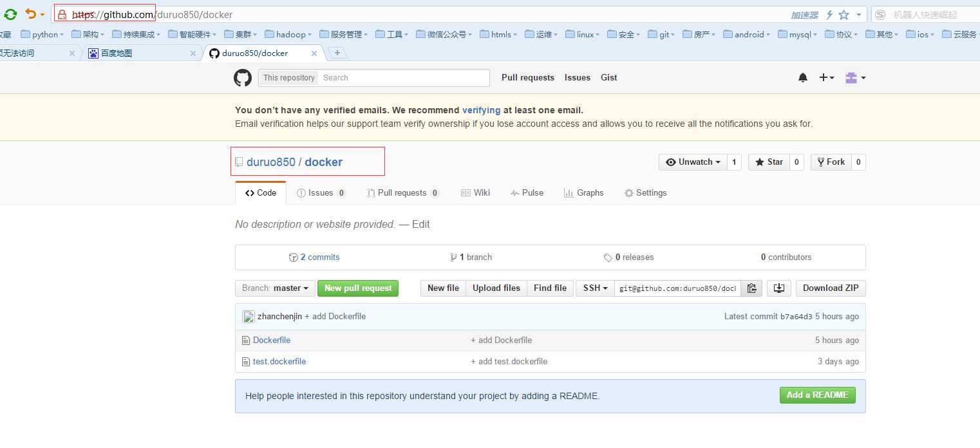The width and height of the screenshot is (980, 448).
Task: Switch to the Code tab
Action: pos(261,193)
